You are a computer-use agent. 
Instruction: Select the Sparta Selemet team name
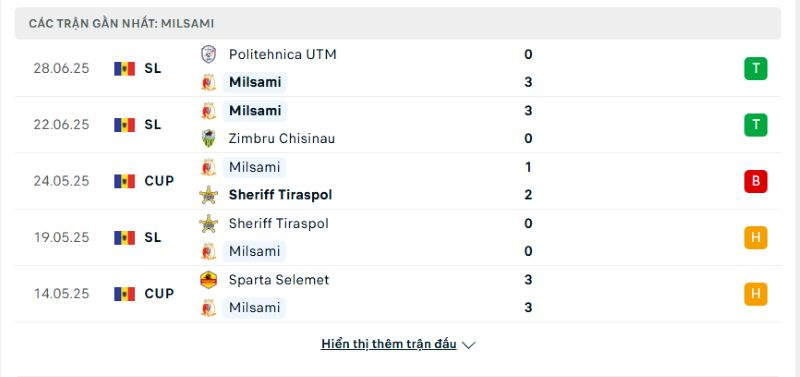[x=279, y=280]
